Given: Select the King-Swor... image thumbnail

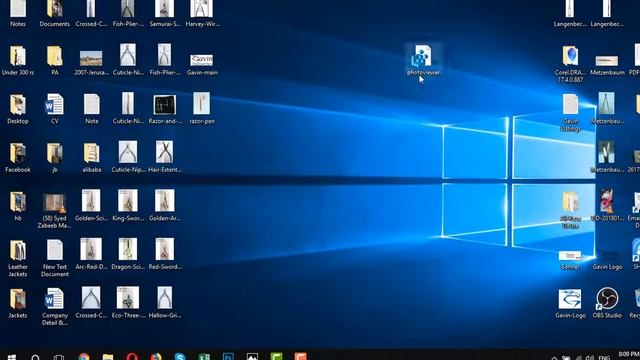Looking at the screenshot, I should 128,206.
